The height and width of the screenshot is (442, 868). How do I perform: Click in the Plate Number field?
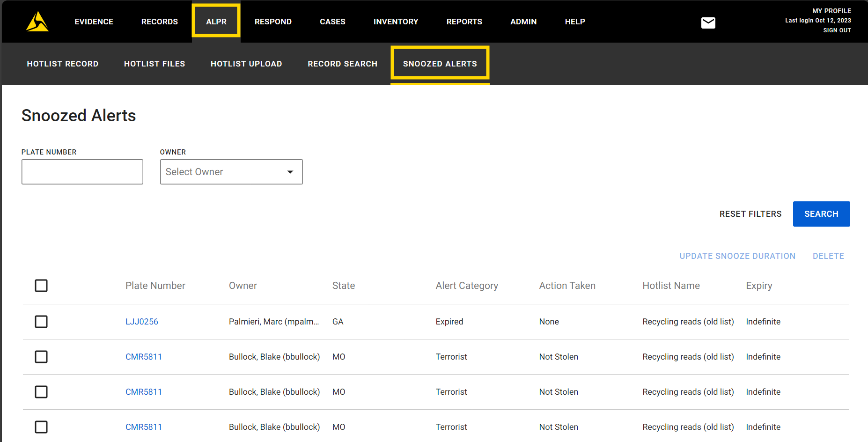82,172
